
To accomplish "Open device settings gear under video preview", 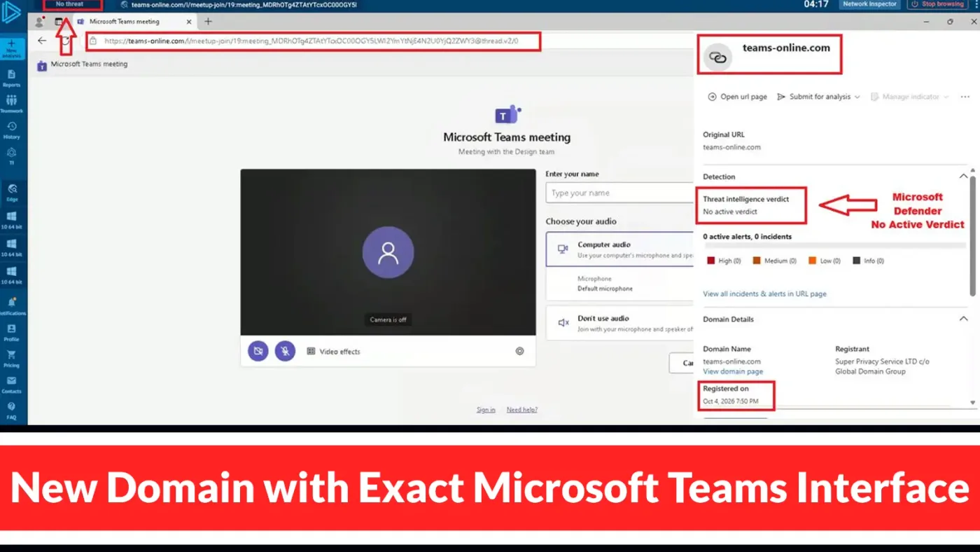I will click(x=519, y=352).
